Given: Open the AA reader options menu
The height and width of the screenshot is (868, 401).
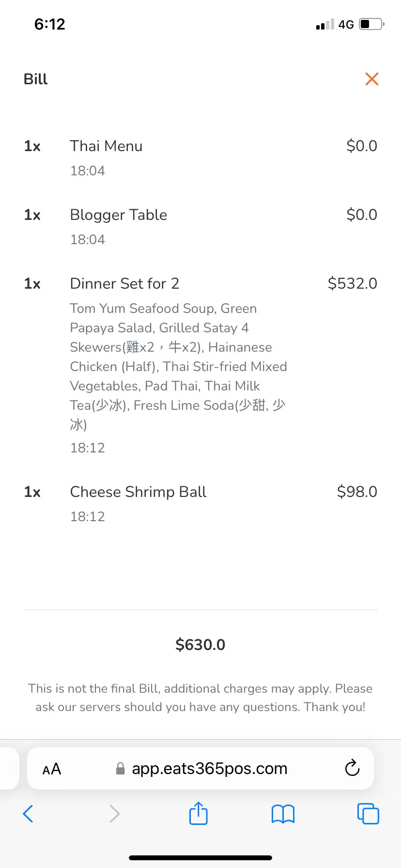Looking at the screenshot, I should pos(52,769).
